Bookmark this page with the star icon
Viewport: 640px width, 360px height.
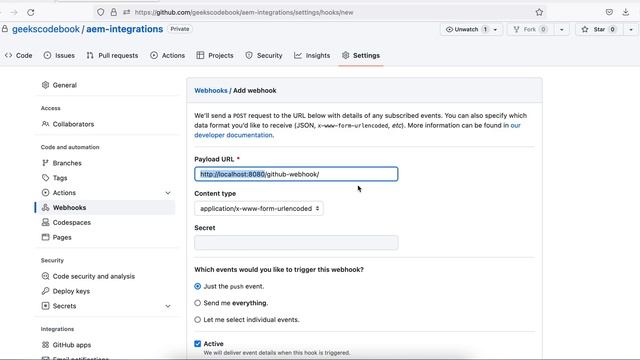pyautogui.click(x=539, y=12)
